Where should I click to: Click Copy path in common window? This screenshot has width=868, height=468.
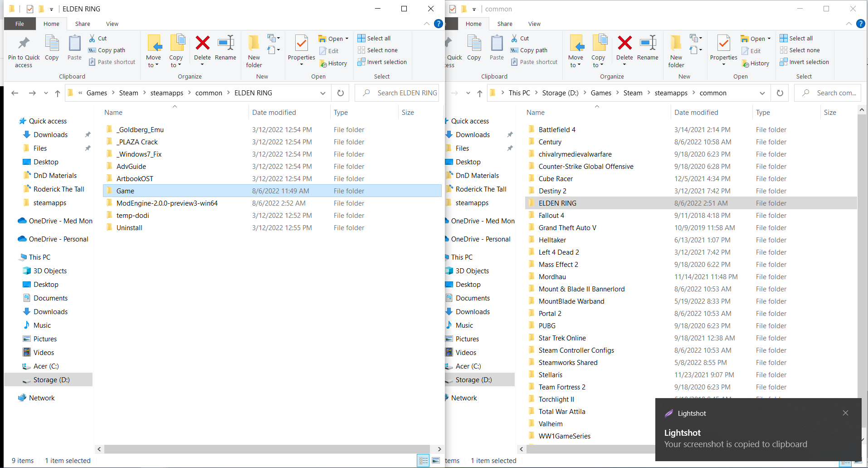529,50
